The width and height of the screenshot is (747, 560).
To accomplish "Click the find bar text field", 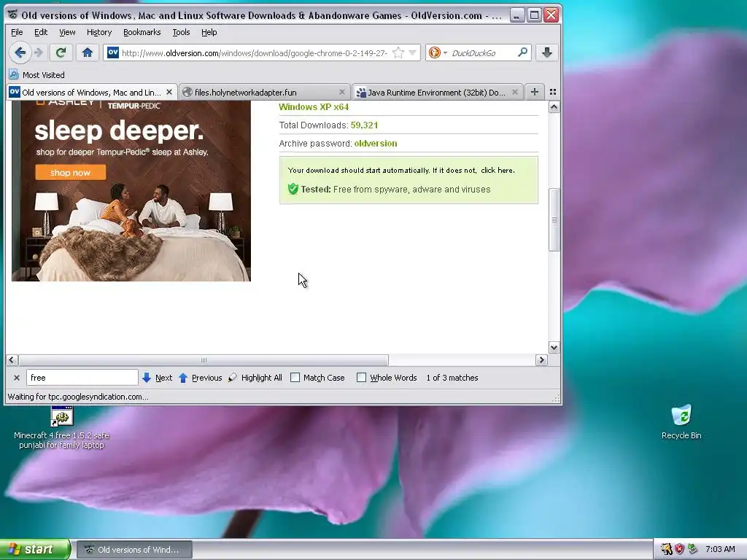I will (x=82, y=378).
